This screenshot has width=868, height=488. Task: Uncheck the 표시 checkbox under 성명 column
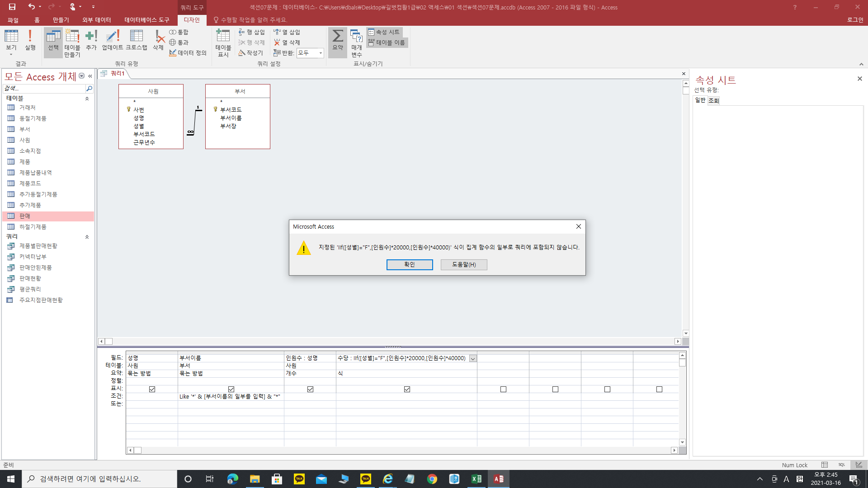tap(152, 389)
